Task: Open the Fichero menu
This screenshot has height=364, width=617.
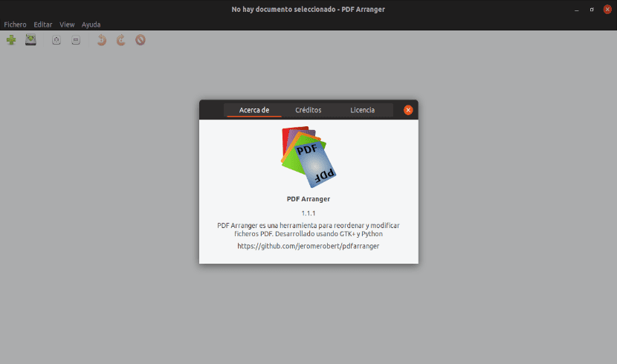Action: pyautogui.click(x=15, y=25)
